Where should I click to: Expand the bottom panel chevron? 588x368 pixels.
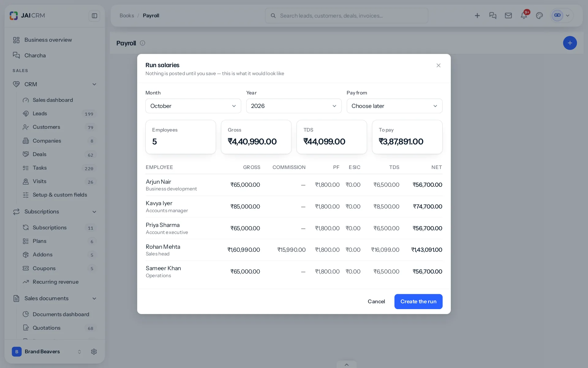(346, 364)
